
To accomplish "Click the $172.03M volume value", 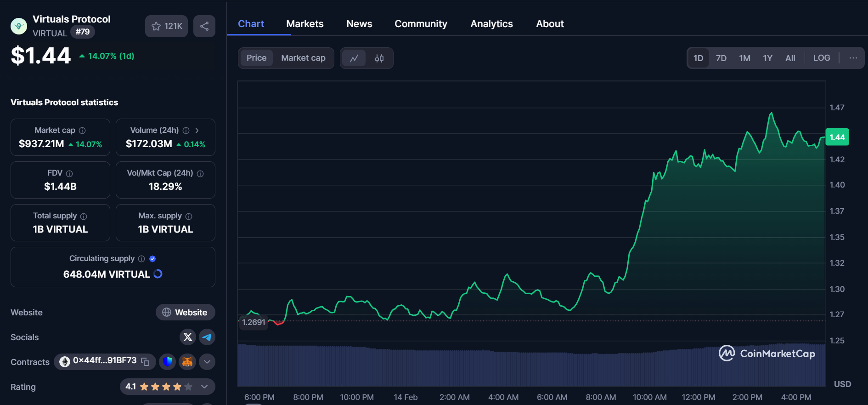I will [149, 144].
